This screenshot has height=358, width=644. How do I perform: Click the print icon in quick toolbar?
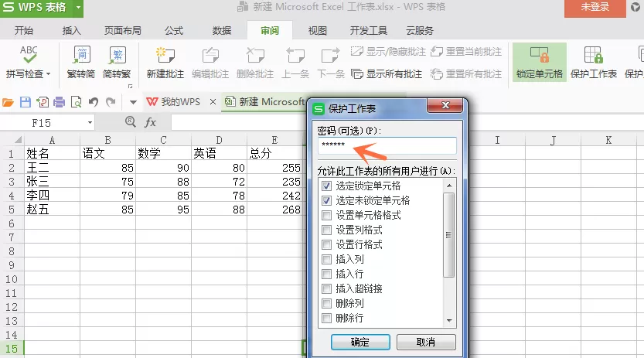tap(59, 102)
